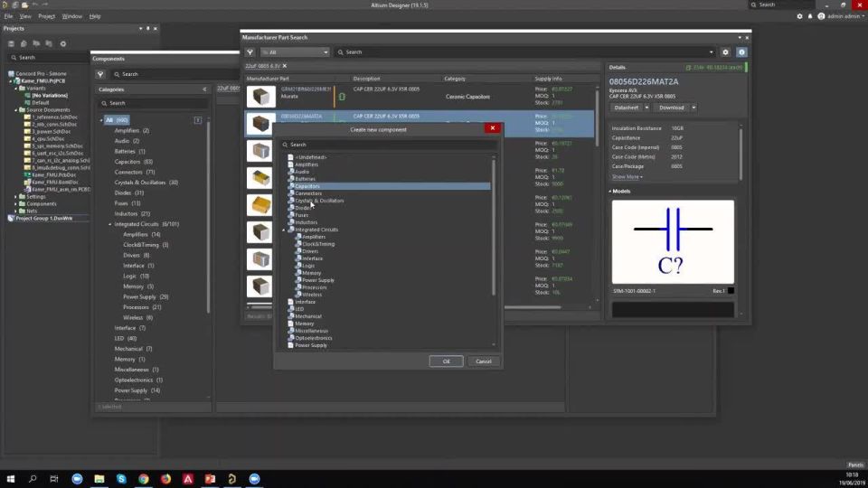Open the Window menu

point(72,16)
